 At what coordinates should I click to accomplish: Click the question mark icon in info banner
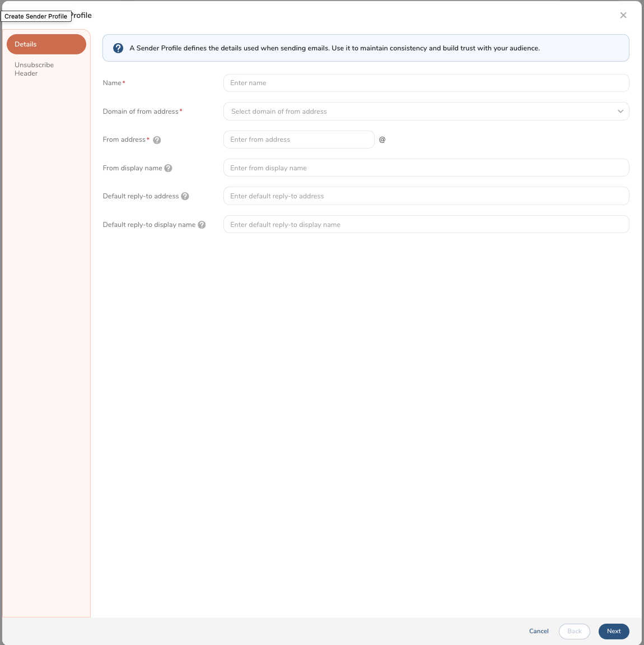(118, 48)
